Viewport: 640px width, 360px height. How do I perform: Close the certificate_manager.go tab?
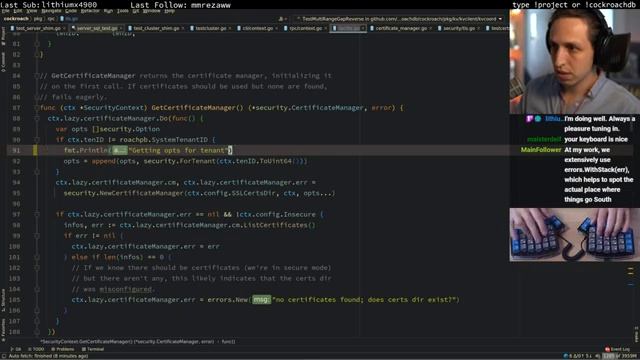pyautogui.click(x=431, y=28)
